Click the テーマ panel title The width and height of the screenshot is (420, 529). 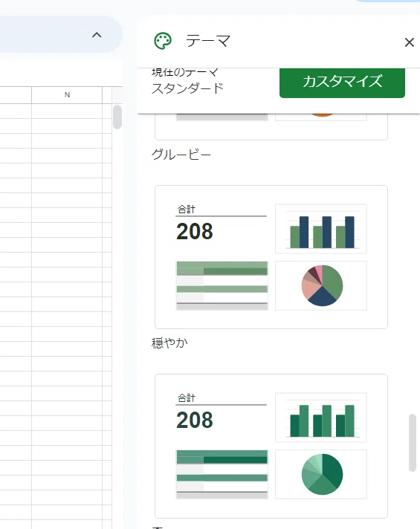point(208,41)
